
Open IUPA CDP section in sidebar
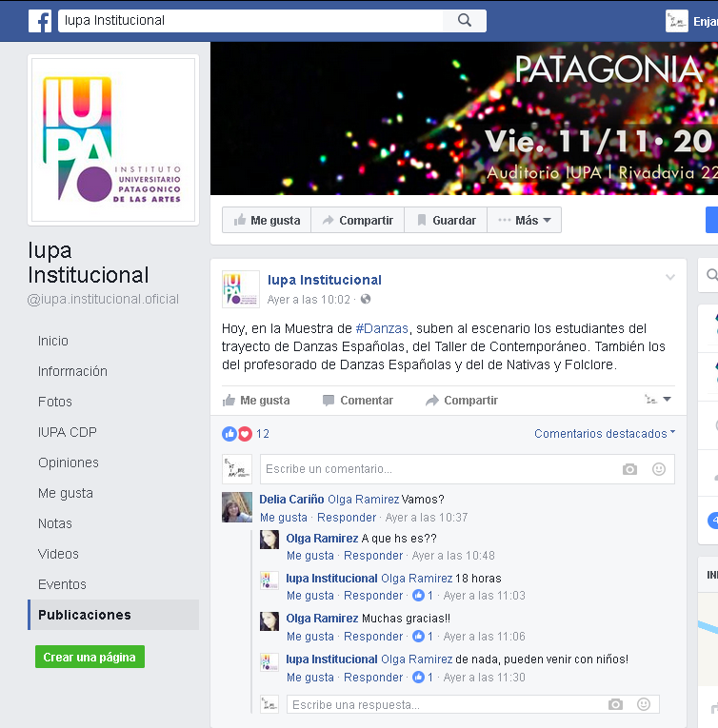coord(68,432)
